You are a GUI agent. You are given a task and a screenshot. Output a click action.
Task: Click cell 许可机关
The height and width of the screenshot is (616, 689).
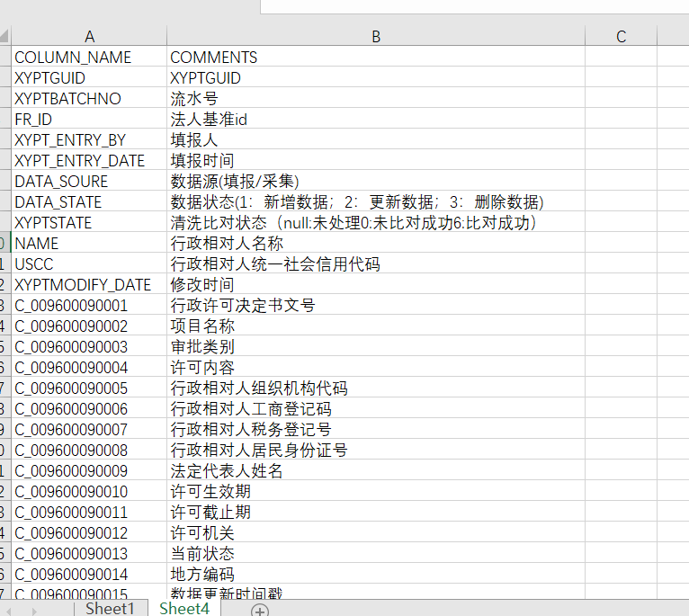point(376,532)
